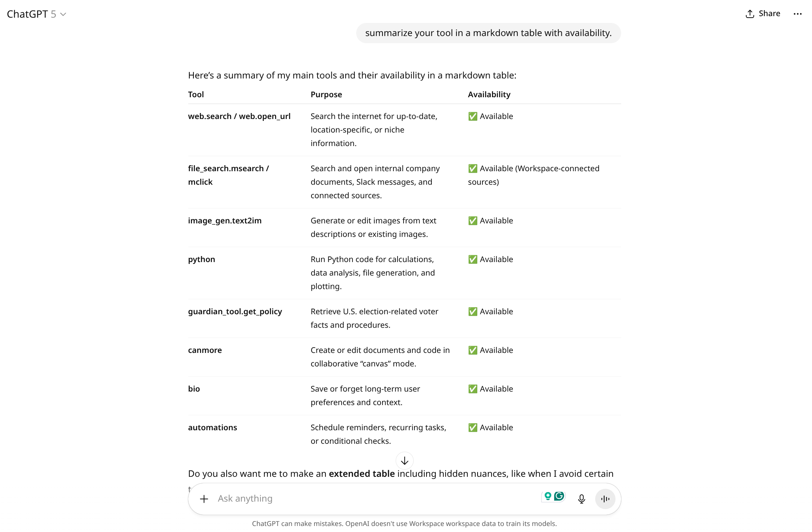Viewport: 812px width, 532px height.
Task: Click the green checkmark in automations row
Action: pos(473,428)
